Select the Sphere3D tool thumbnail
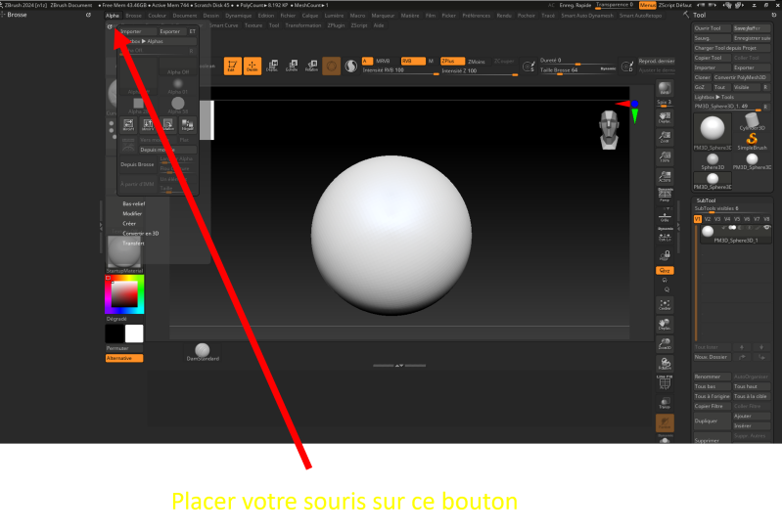Image resolution: width=782 pixels, height=532 pixels. pos(713,161)
